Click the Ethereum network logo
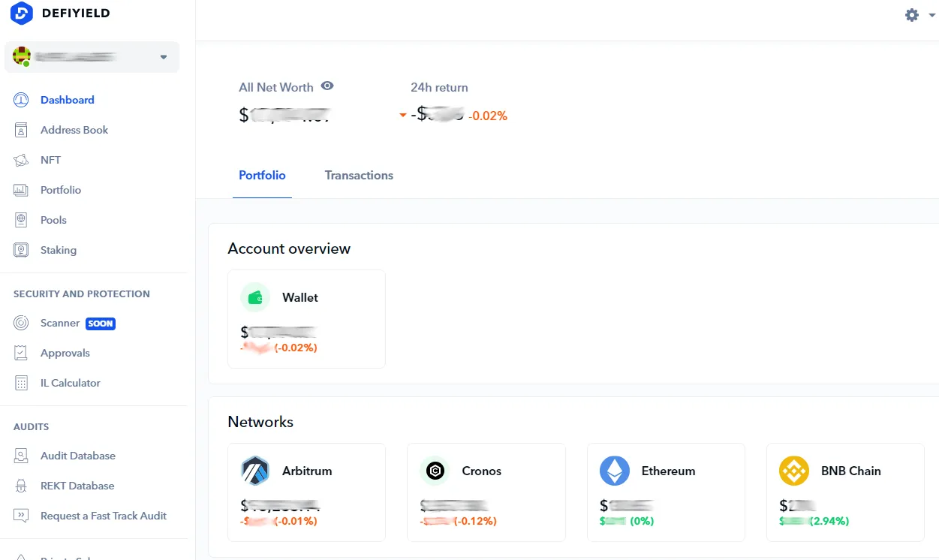The height and width of the screenshot is (560, 939). [x=615, y=471]
